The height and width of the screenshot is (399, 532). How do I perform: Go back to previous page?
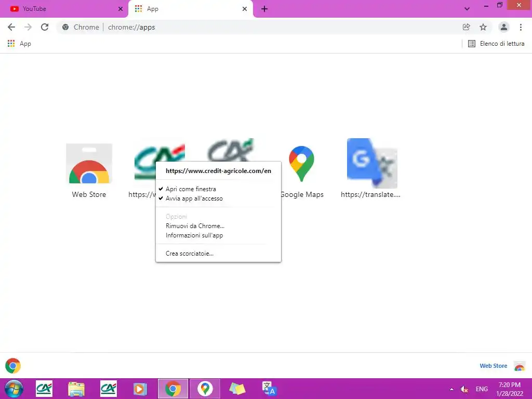click(x=11, y=27)
